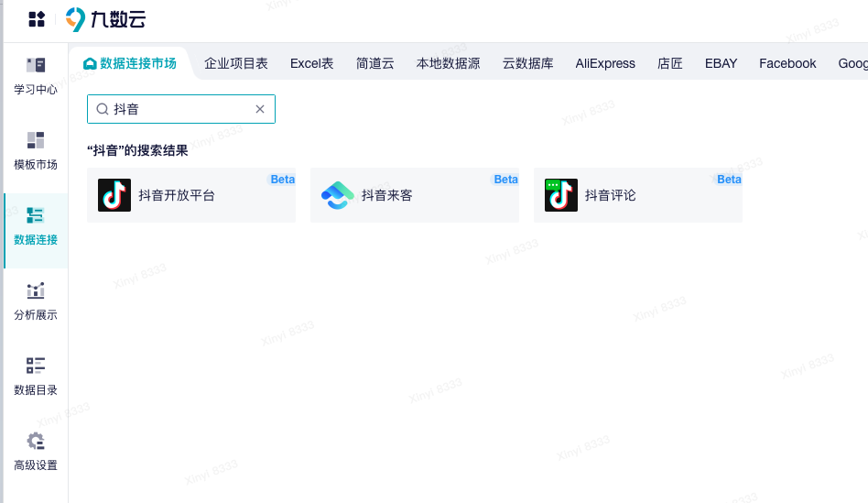Open the app grid launcher icon
868x503 pixels.
(x=37, y=19)
